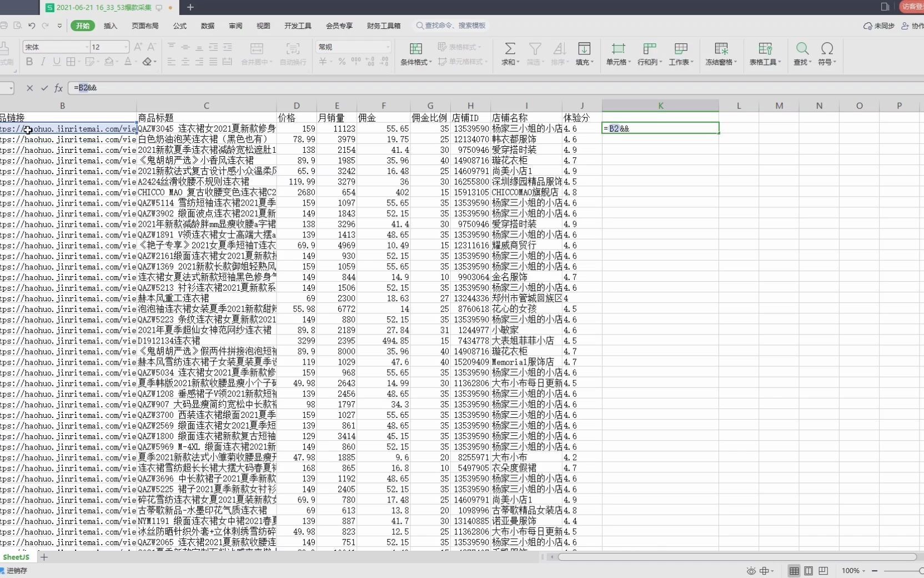
Task: Open the Developer Tools (开发工具) tab
Action: [x=298, y=26]
